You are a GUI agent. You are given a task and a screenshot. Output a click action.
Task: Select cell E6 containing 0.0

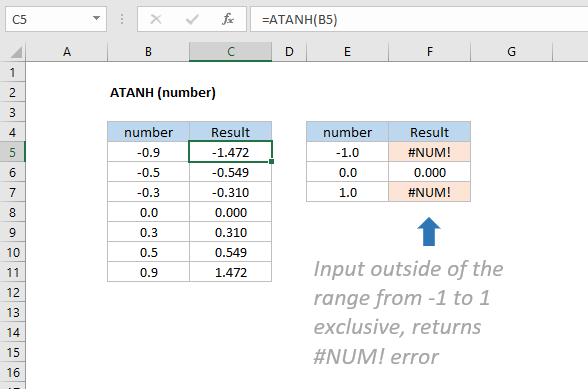pyautogui.click(x=348, y=172)
